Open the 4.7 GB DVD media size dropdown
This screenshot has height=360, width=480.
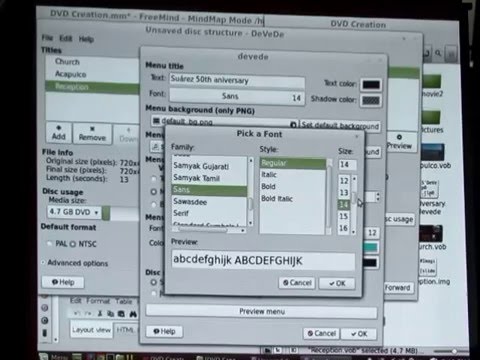pos(74,212)
